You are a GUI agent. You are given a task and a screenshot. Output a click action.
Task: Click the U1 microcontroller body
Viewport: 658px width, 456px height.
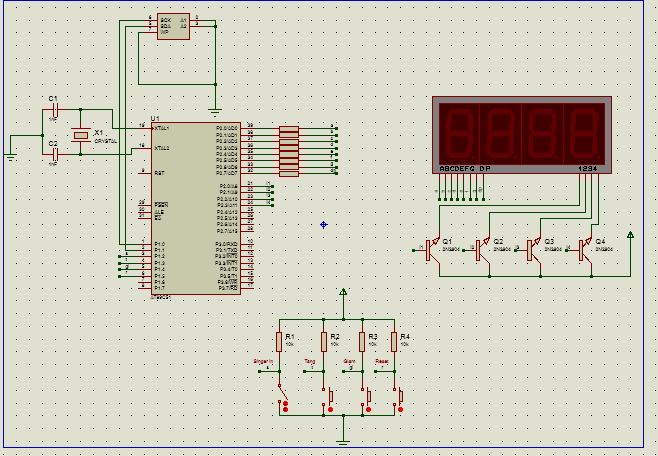[x=196, y=208]
